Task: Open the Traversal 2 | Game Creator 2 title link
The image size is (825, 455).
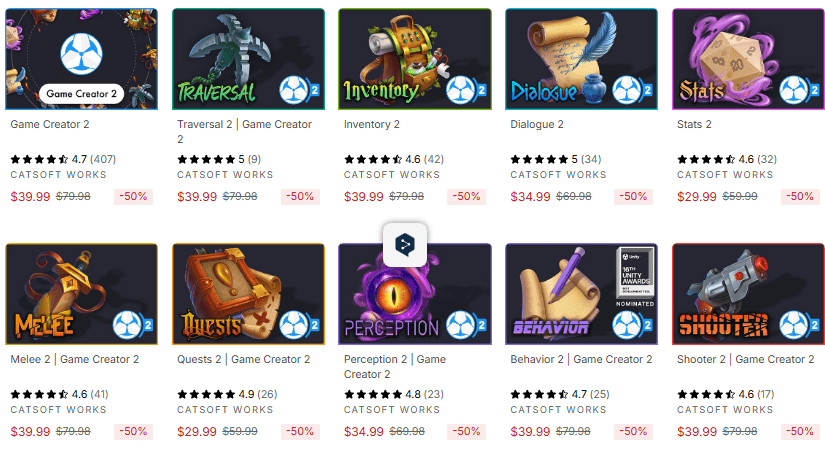Action: click(x=244, y=132)
